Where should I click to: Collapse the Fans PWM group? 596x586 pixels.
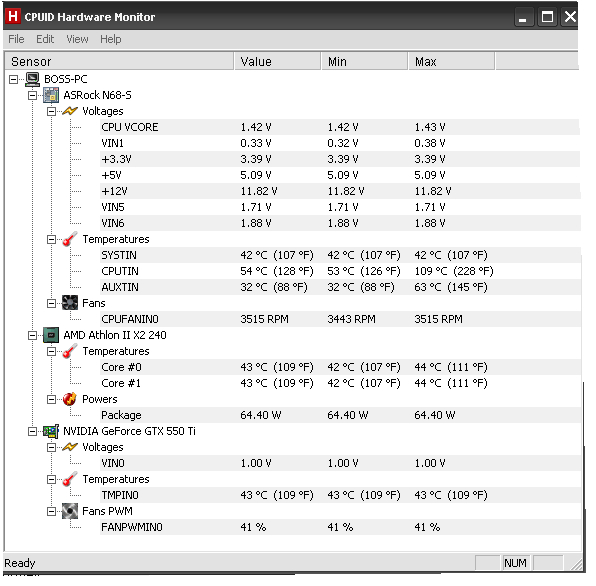51,512
